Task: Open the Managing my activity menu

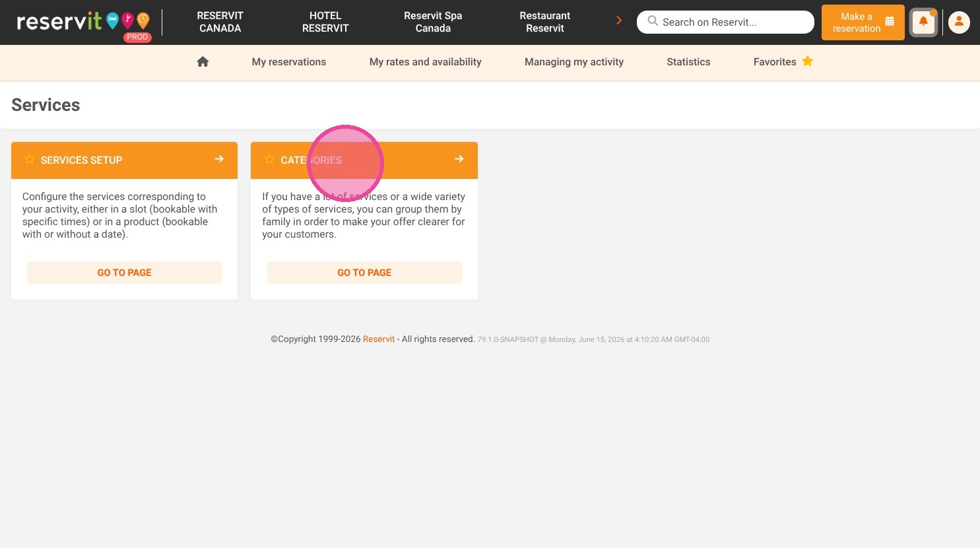Action: point(574,62)
